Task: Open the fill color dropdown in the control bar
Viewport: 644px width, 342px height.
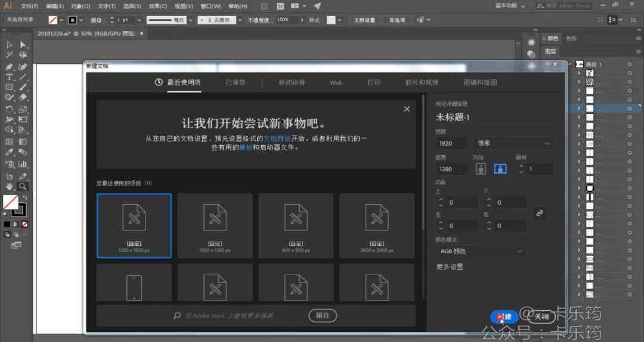Action: [61, 20]
